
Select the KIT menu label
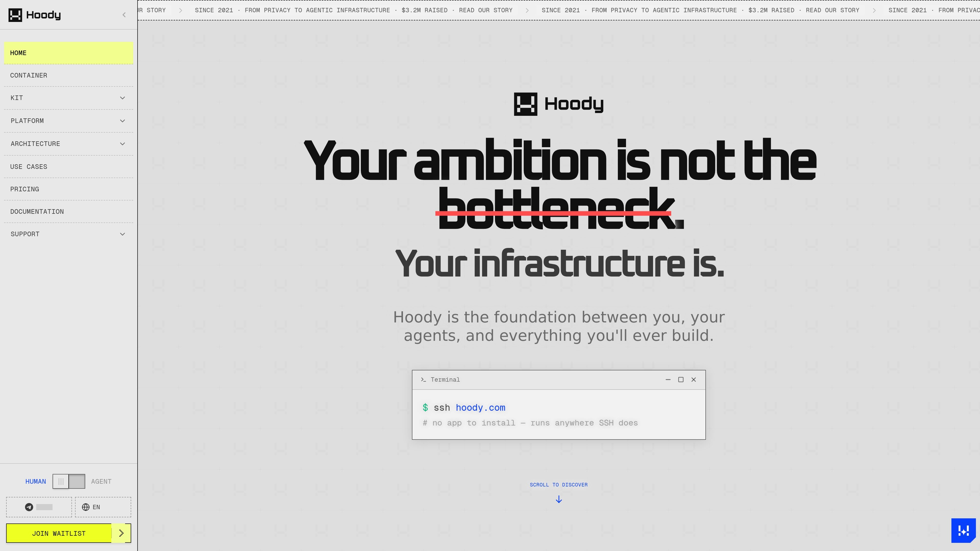[x=17, y=98]
